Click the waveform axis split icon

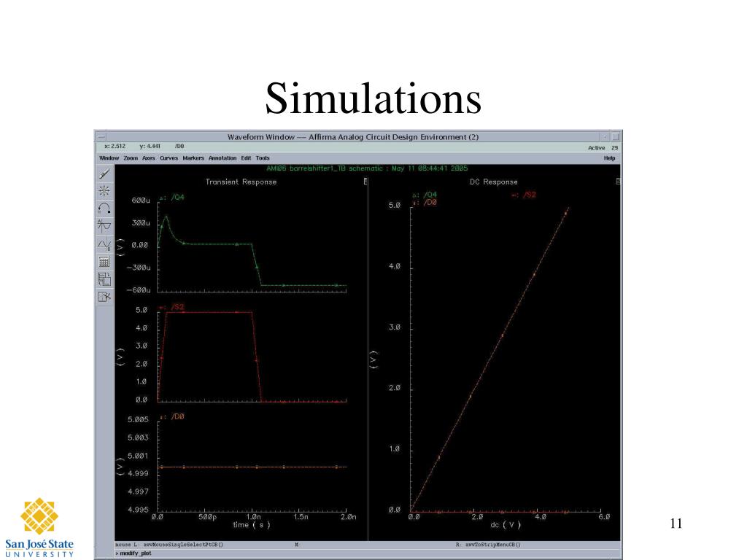point(104,226)
